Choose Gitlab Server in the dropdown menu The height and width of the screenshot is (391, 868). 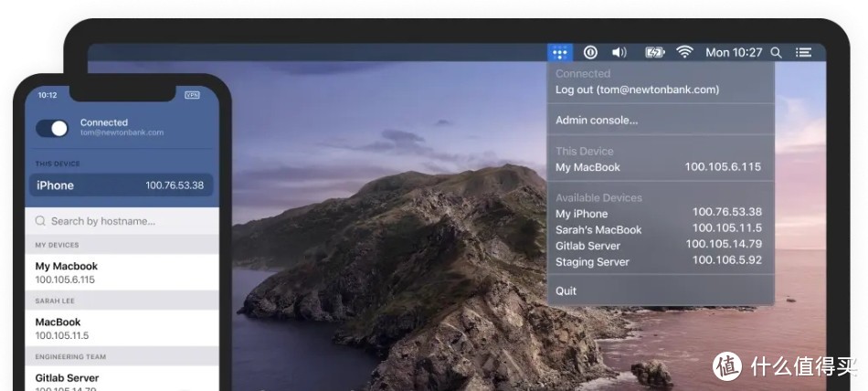(661, 246)
